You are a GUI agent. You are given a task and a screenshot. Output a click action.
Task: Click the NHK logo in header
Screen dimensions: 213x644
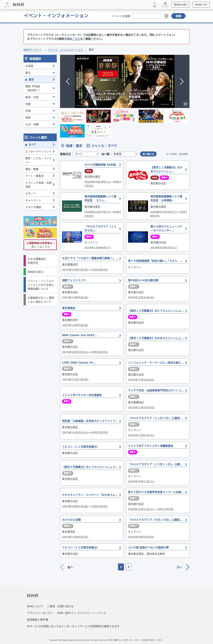[x=18, y=4]
